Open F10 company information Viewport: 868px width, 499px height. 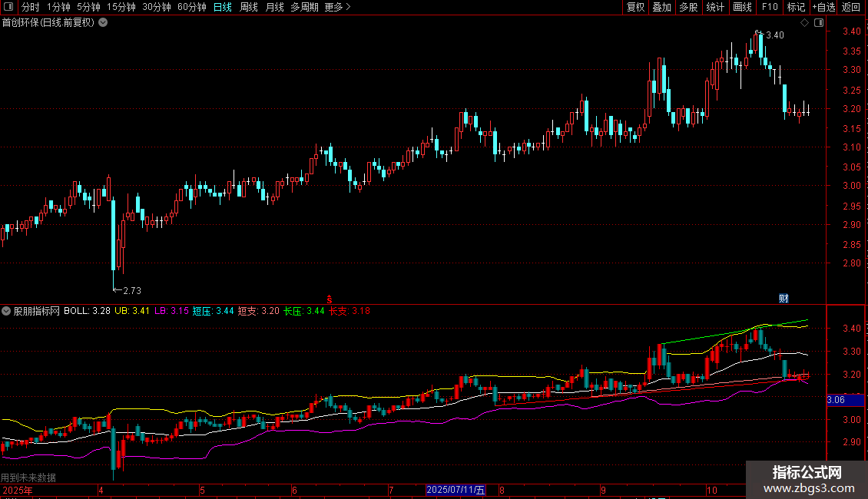click(770, 7)
